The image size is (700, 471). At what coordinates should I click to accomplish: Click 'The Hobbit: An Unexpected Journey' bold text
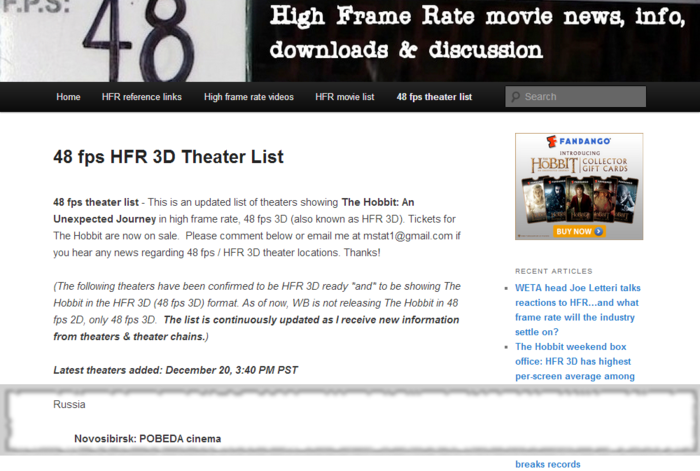click(233, 210)
